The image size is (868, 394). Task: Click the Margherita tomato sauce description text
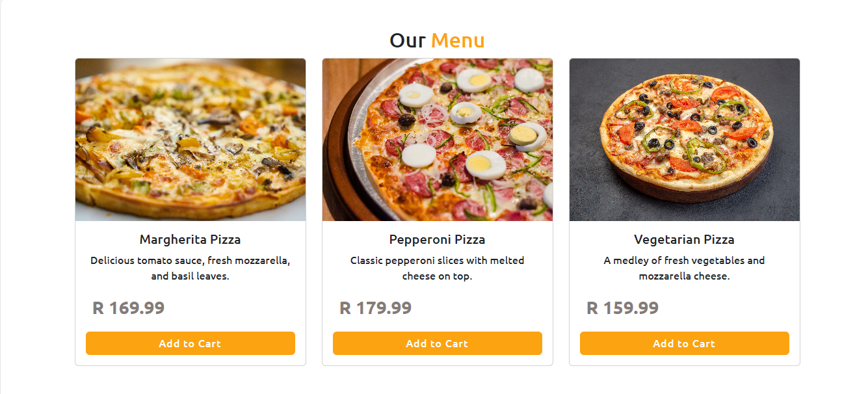pyautogui.click(x=191, y=268)
